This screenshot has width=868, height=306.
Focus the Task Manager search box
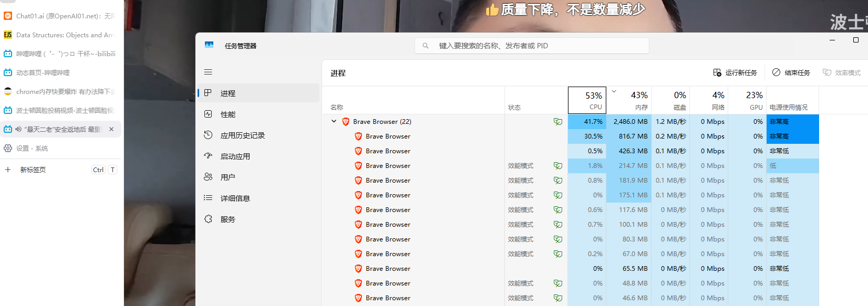click(532, 46)
